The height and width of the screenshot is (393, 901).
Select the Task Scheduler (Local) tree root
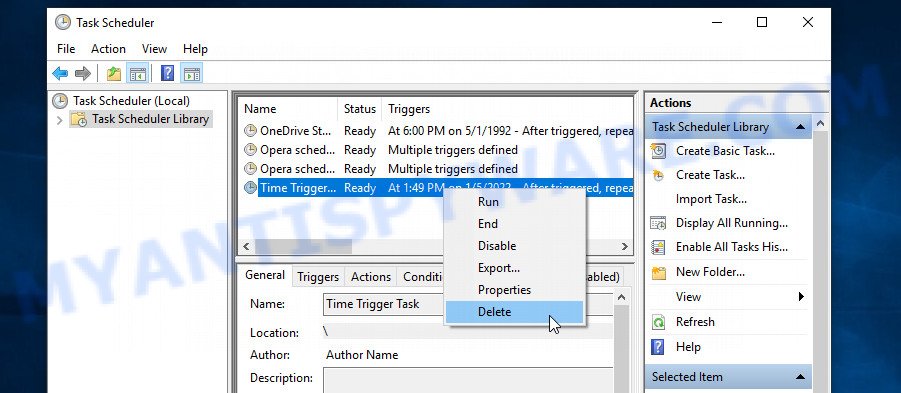point(131,101)
